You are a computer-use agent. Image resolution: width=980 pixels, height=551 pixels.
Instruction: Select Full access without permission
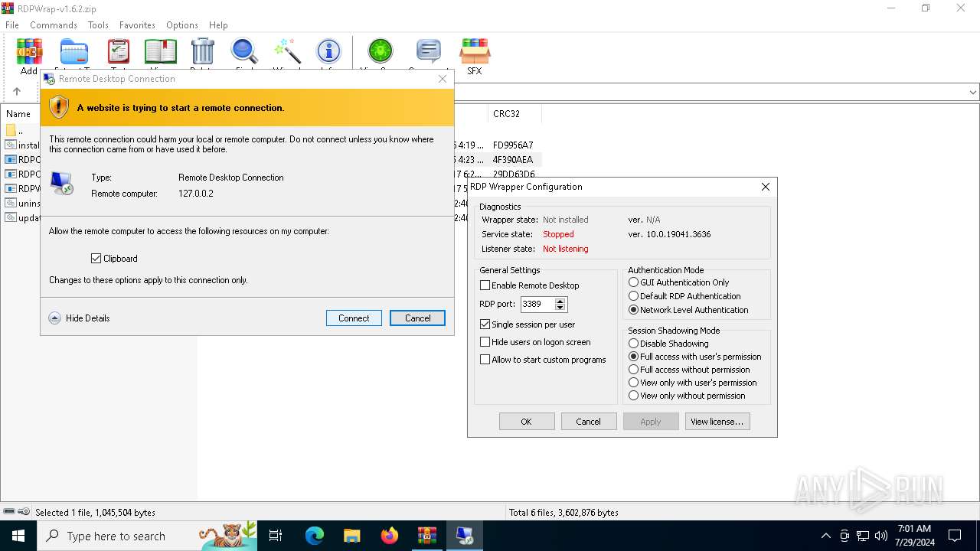point(633,370)
